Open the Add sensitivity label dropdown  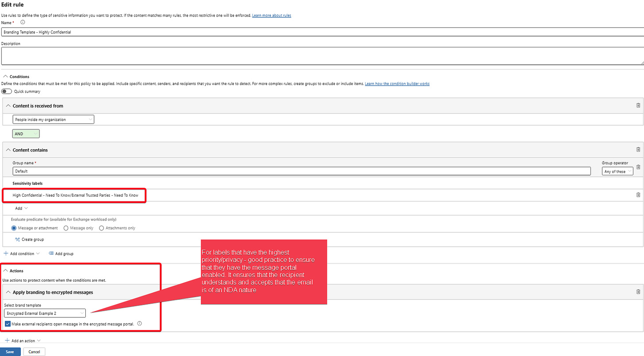pos(22,208)
